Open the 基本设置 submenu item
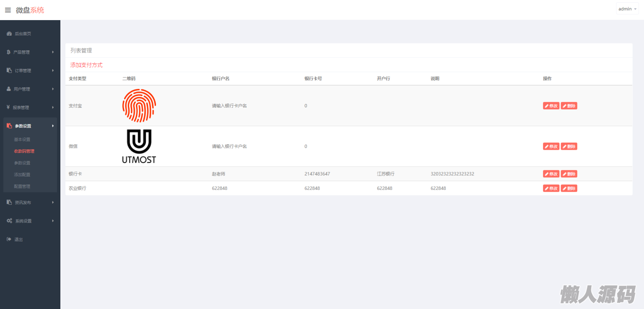The image size is (644, 309). tap(22, 139)
